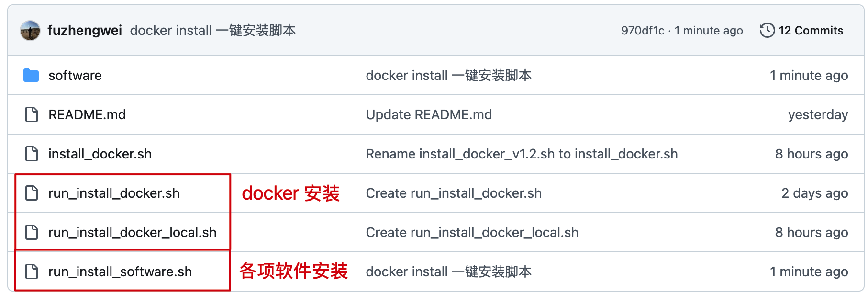The height and width of the screenshot is (294, 868).
Task: Open latest commit message in header
Action: click(x=212, y=31)
